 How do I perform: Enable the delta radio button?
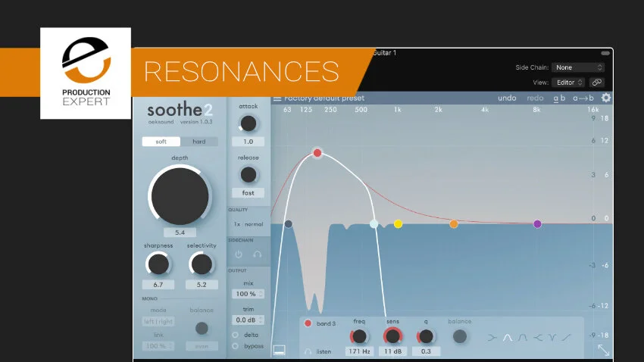point(236,335)
